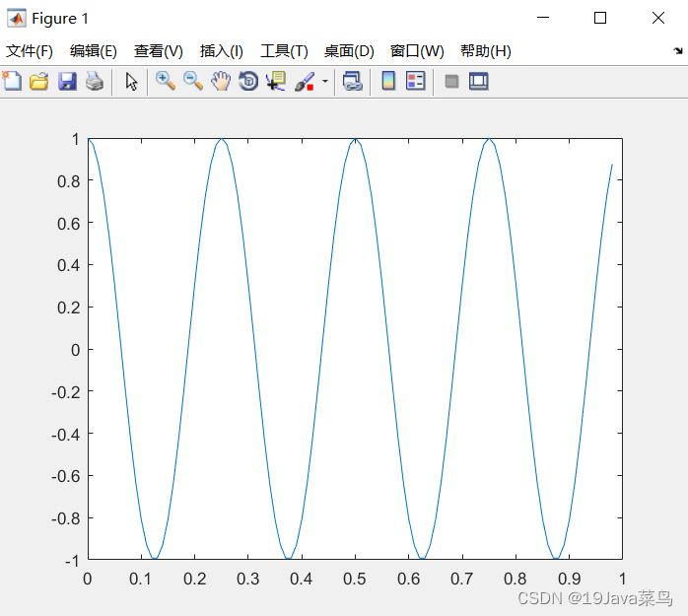Click y-axis tick label 0.2

point(69,308)
